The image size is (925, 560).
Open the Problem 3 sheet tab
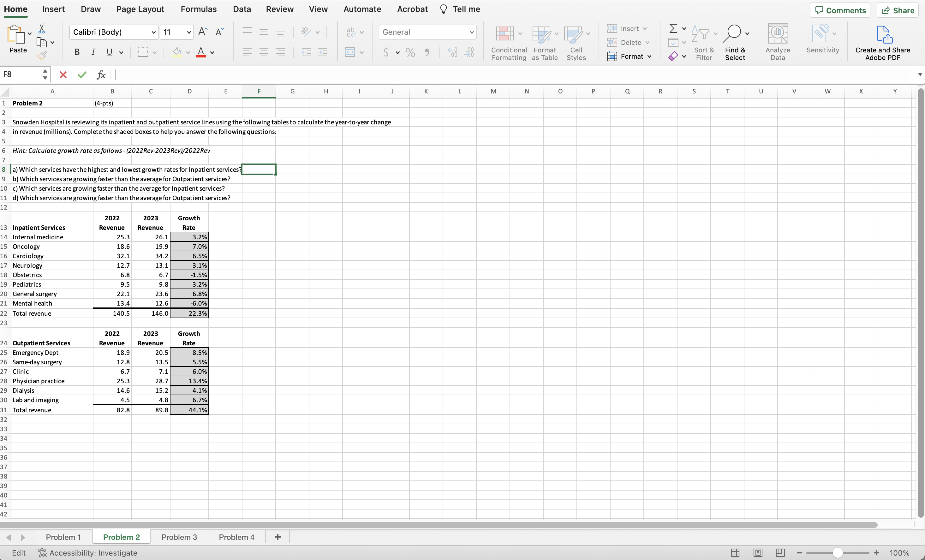(x=179, y=537)
